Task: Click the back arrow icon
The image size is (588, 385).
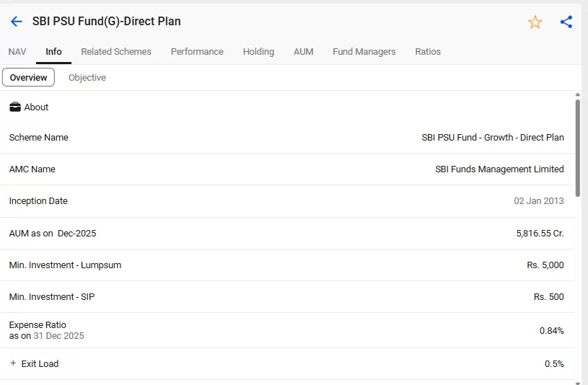Action: tap(16, 22)
